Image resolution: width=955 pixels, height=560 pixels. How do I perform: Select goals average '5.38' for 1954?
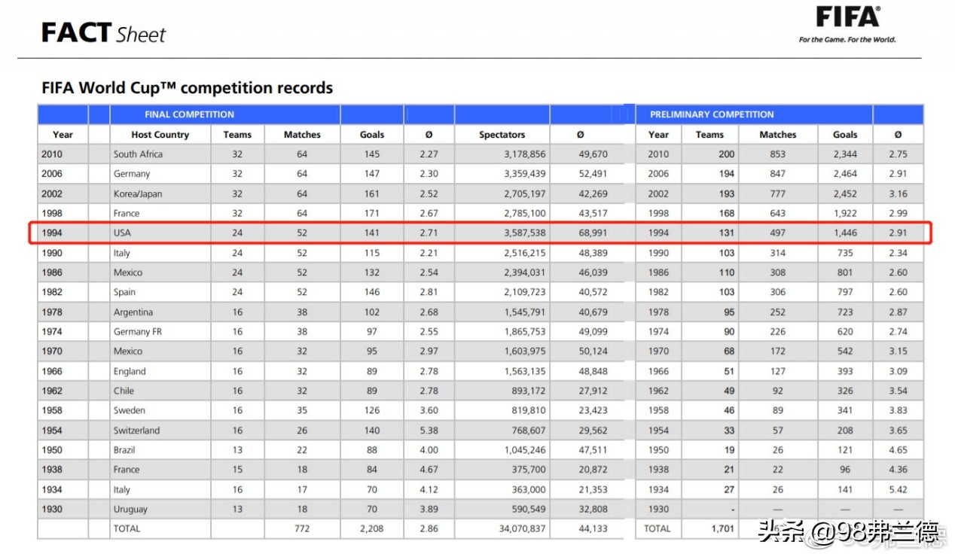[429, 431]
